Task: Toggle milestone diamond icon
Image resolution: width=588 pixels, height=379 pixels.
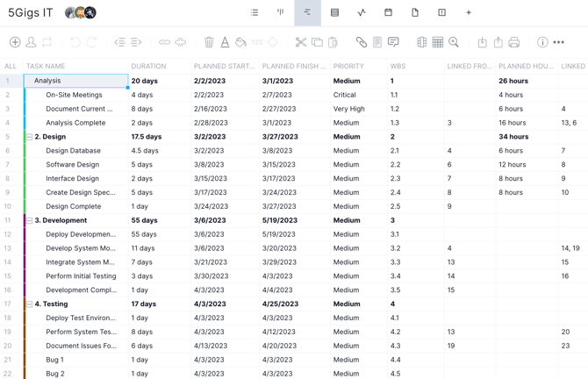Action: tap(273, 42)
